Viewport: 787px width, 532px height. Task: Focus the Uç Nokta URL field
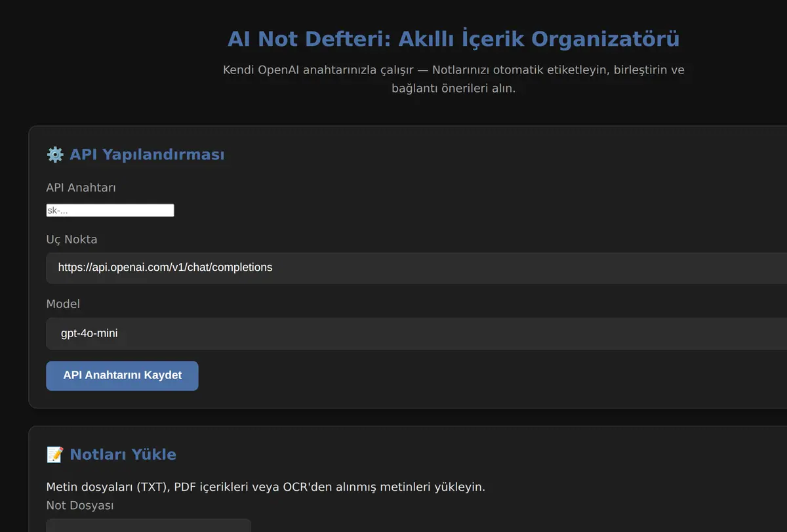416,268
